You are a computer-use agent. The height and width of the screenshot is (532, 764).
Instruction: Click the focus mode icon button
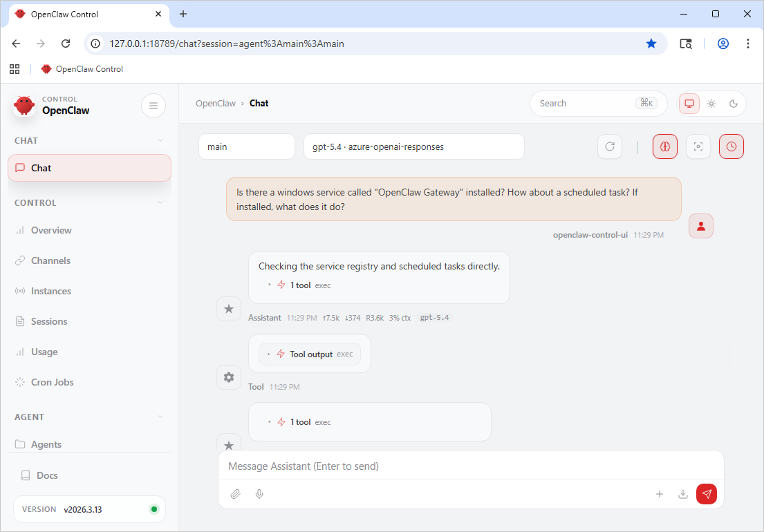[x=698, y=146]
